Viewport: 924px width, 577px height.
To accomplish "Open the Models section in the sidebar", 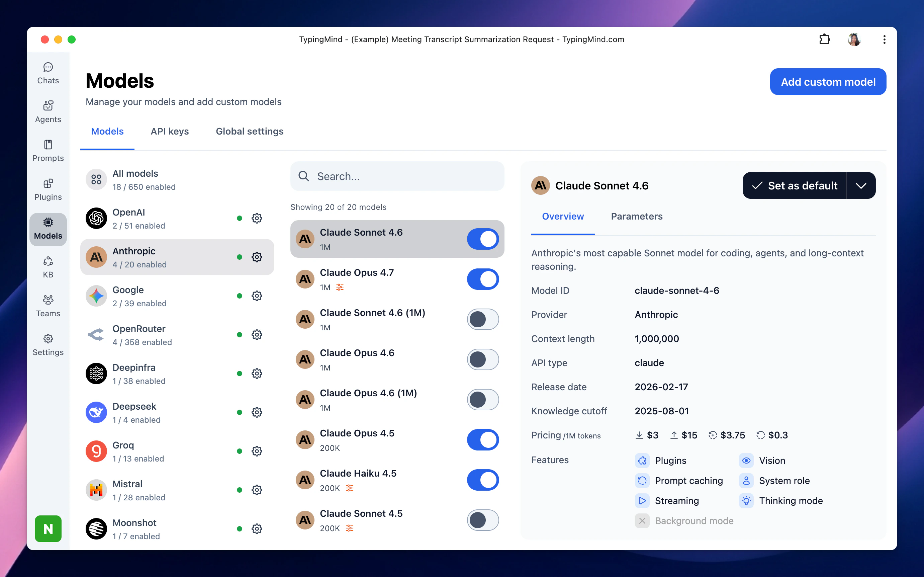I will point(48,229).
